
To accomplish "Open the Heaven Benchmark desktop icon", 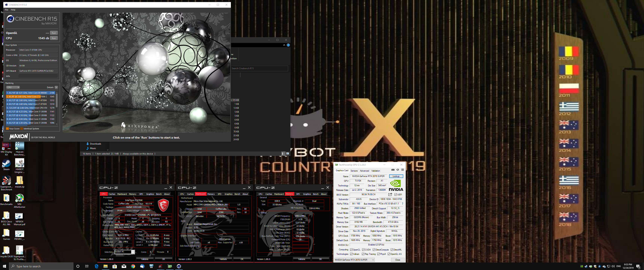I will (x=19, y=148).
